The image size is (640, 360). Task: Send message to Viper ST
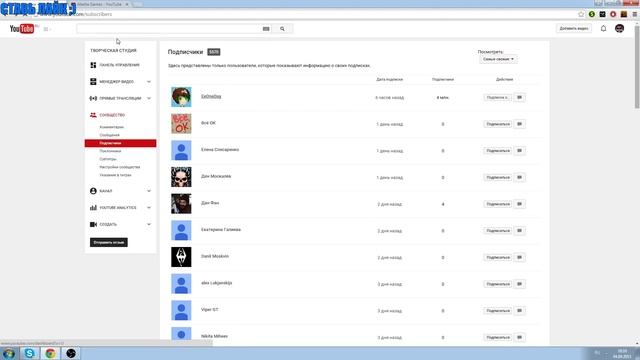pyautogui.click(x=520, y=311)
